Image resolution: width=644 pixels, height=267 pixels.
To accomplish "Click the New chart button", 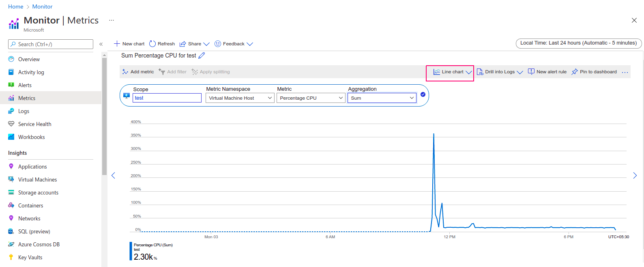I will tap(129, 44).
